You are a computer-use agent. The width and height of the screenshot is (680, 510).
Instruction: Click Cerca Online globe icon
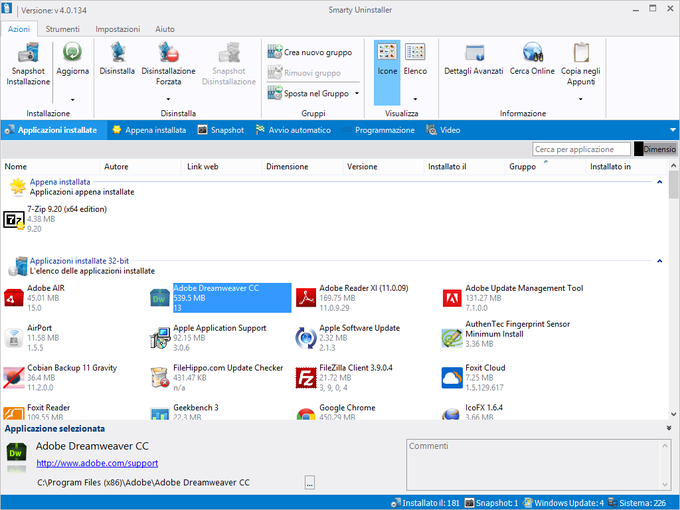(x=532, y=52)
